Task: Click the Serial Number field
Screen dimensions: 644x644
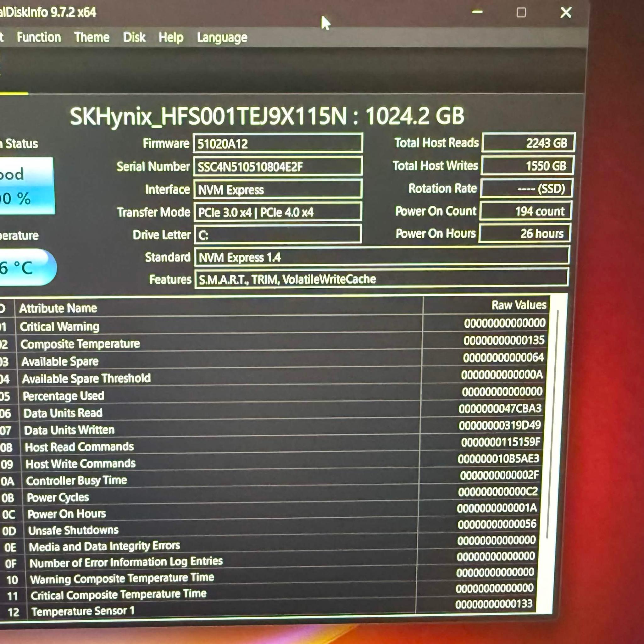Action: (278, 166)
